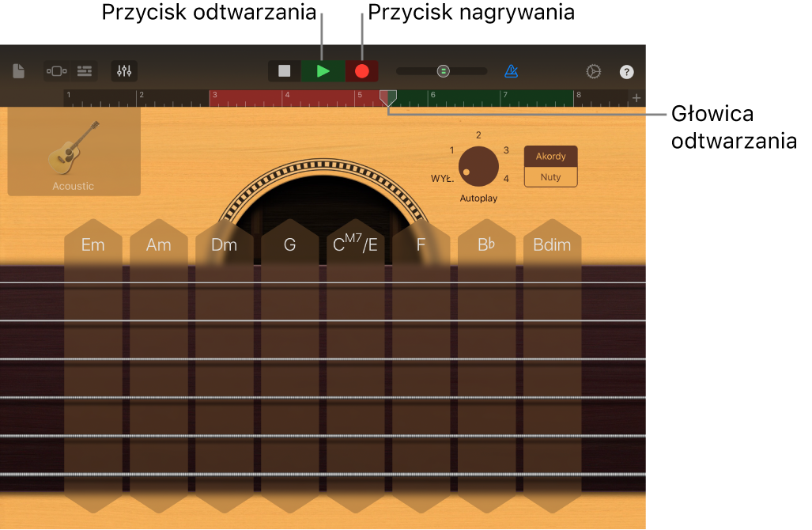The image size is (812, 530).
Task: Toggle the blue metronome icon
Action: pyautogui.click(x=511, y=71)
